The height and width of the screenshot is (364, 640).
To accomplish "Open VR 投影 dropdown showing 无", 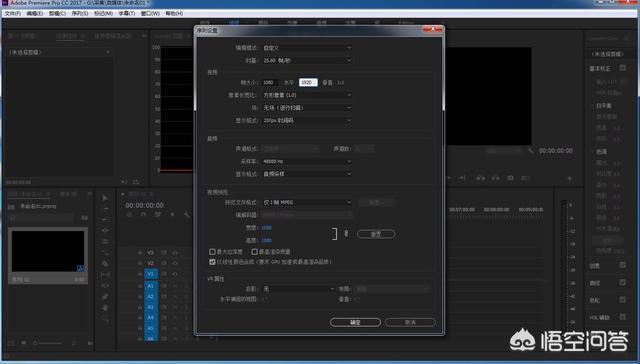I will point(298,289).
